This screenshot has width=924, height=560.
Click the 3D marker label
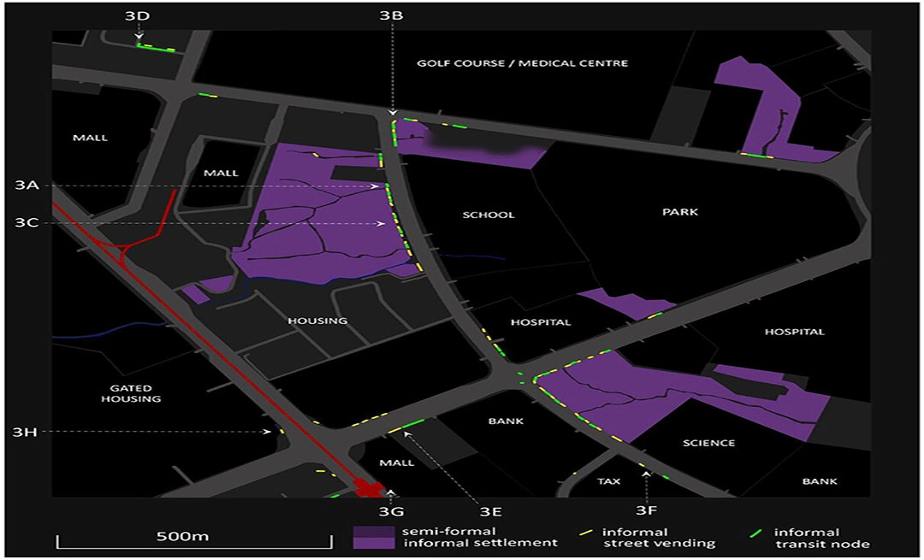139,15
